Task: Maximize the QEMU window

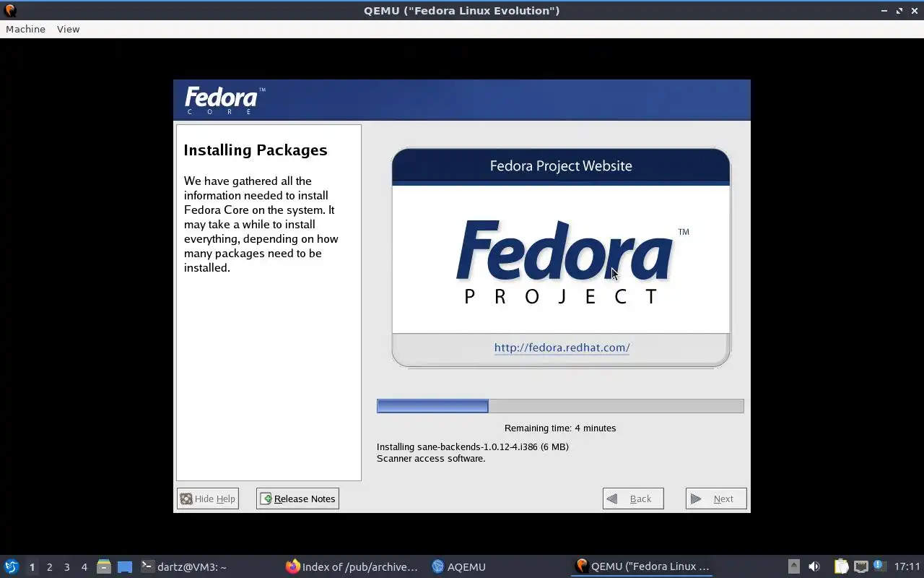Action: click(899, 11)
